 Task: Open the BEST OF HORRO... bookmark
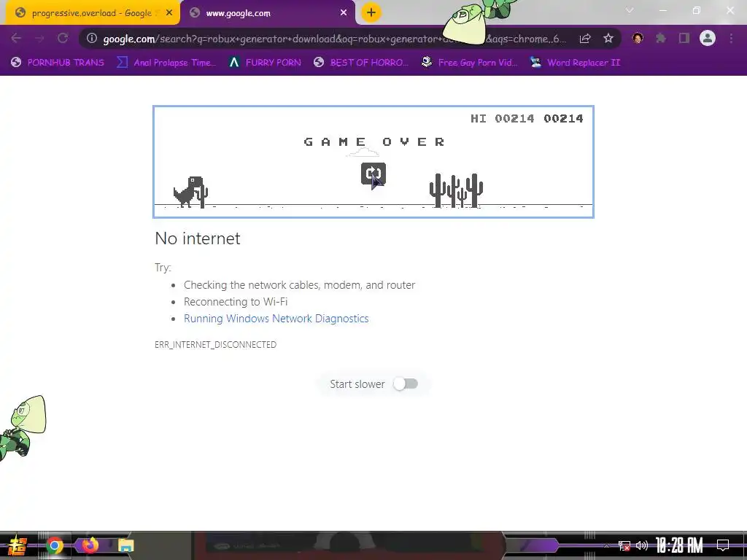click(361, 63)
